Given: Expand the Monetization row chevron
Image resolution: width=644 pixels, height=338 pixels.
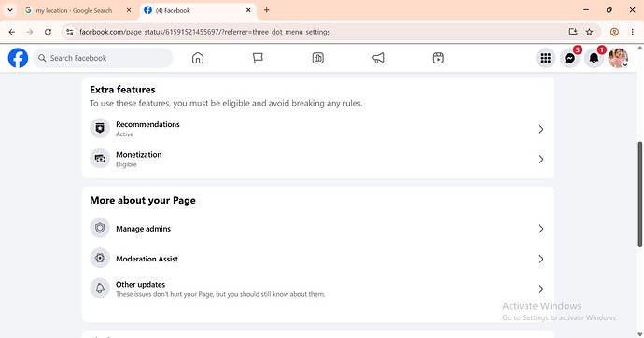Looking at the screenshot, I should click(541, 160).
